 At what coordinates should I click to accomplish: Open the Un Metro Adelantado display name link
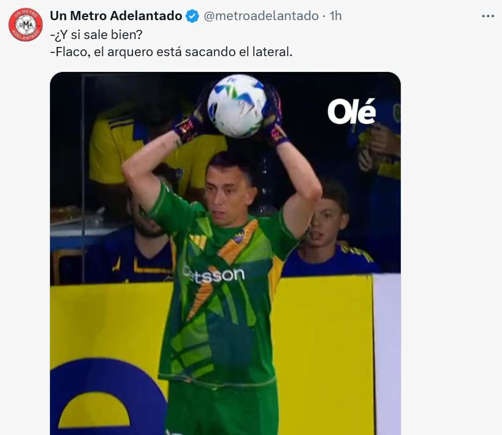point(116,16)
